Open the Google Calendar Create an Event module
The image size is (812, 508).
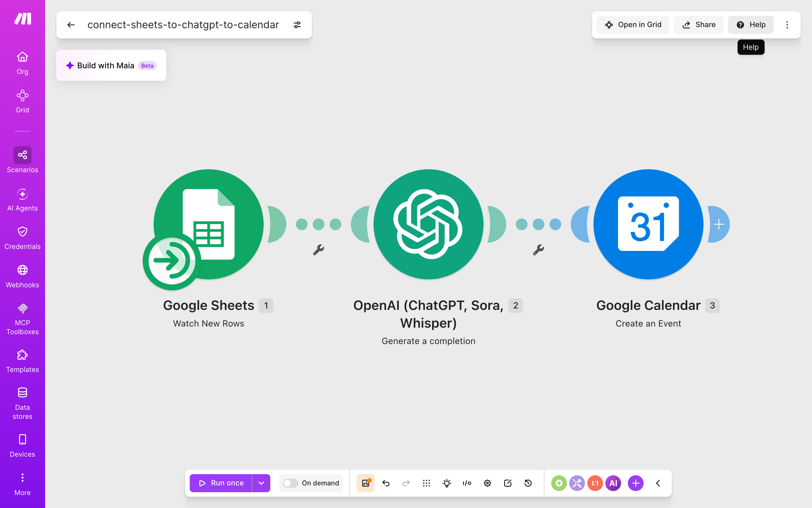point(648,224)
